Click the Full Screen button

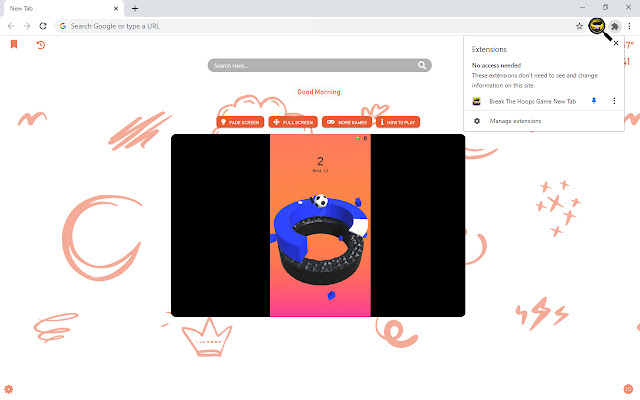point(293,122)
